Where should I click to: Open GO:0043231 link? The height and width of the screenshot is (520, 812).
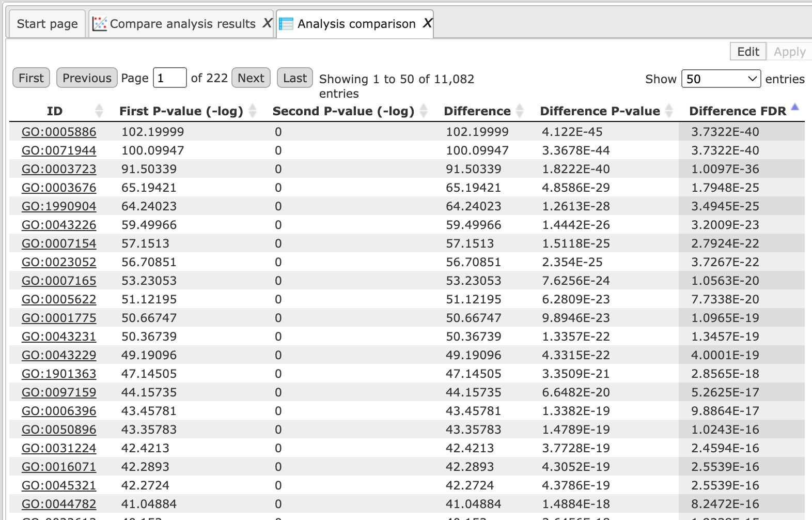tap(59, 337)
